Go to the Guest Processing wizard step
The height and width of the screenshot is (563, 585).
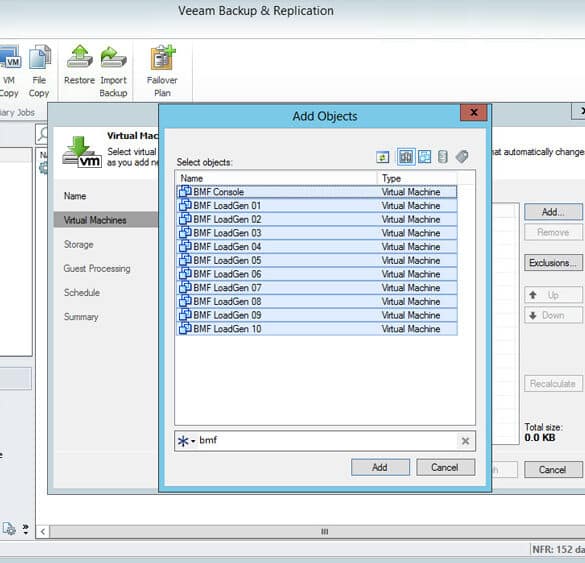97,268
